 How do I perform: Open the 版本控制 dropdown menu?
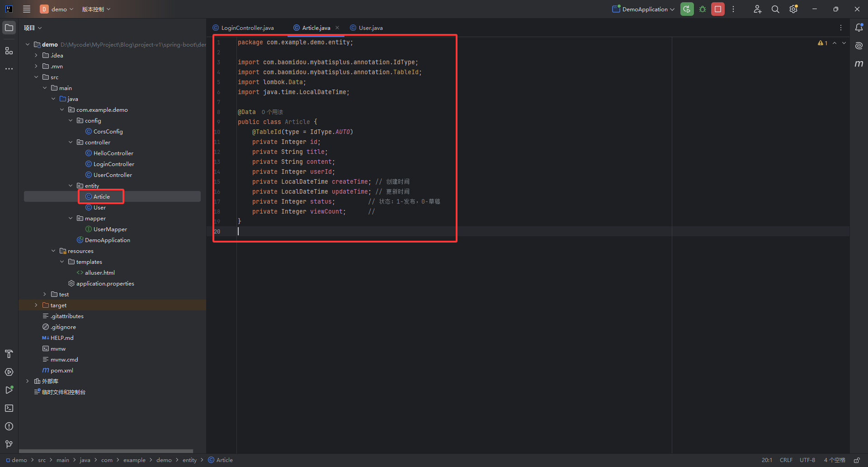click(x=96, y=9)
